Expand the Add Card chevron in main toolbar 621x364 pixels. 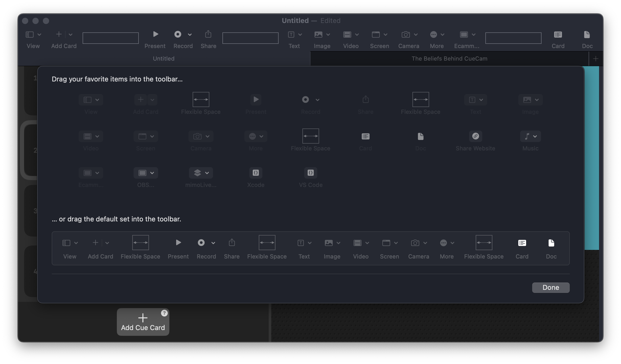tap(70, 34)
